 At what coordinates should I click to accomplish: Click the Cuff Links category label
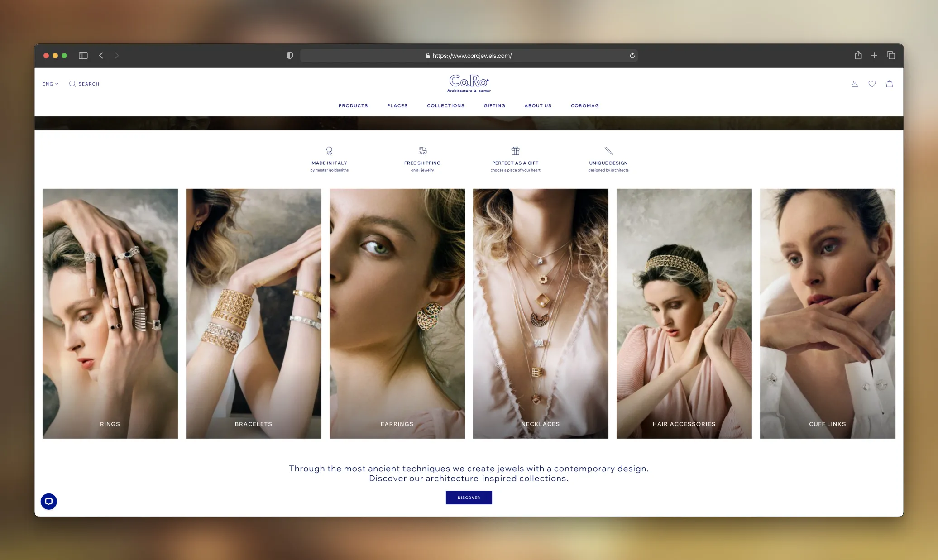click(828, 424)
